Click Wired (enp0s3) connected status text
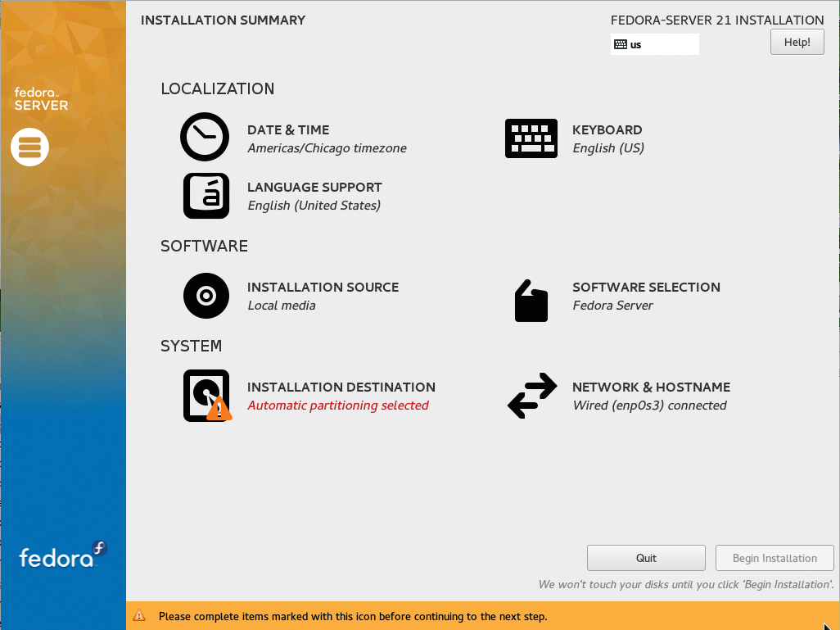Image resolution: width=840 pixels, height=630 pixels. click(649, 406)
